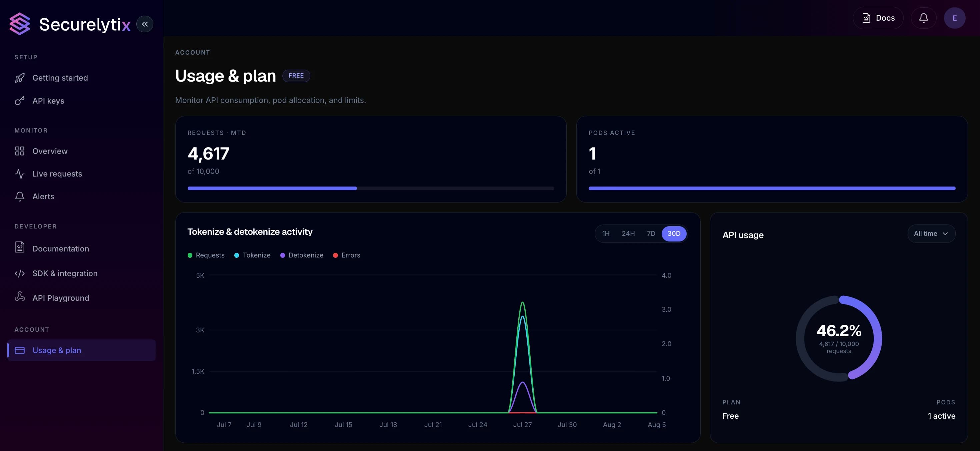Image resolution: width=980 pixels, height=451 pixels.
Task: Click the Securelytix logo icon
Action: (x=19, y=24)
